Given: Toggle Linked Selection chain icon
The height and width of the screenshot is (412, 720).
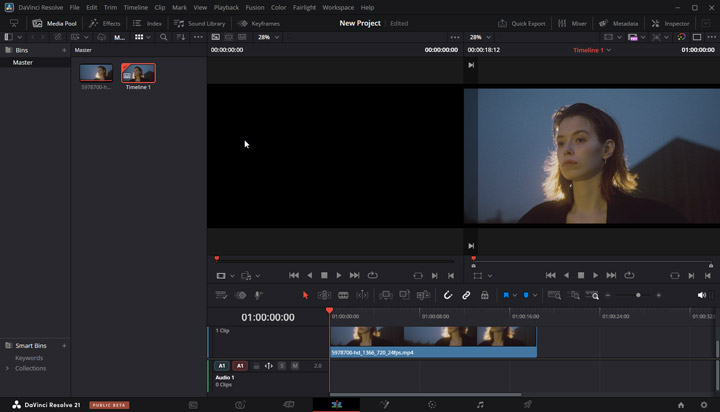Looking at the screenshot, I should 466,295.
